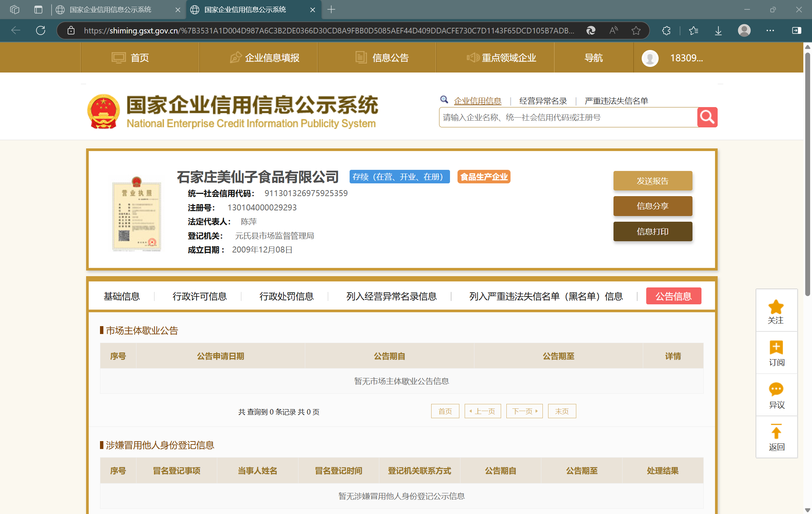
Task: Click the 下一页 pagination button
Action: click(524, 411)
